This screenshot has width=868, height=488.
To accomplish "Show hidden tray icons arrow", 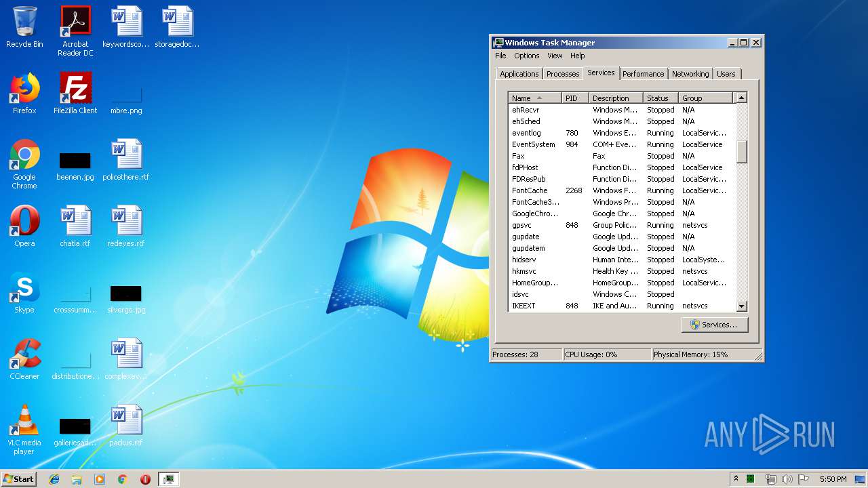I will 736,479.
